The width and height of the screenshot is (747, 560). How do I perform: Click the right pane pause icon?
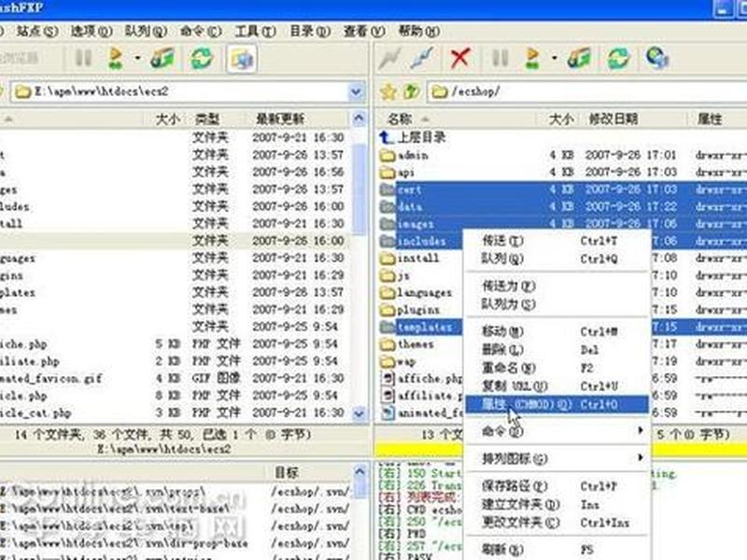[x=500, y=58]
